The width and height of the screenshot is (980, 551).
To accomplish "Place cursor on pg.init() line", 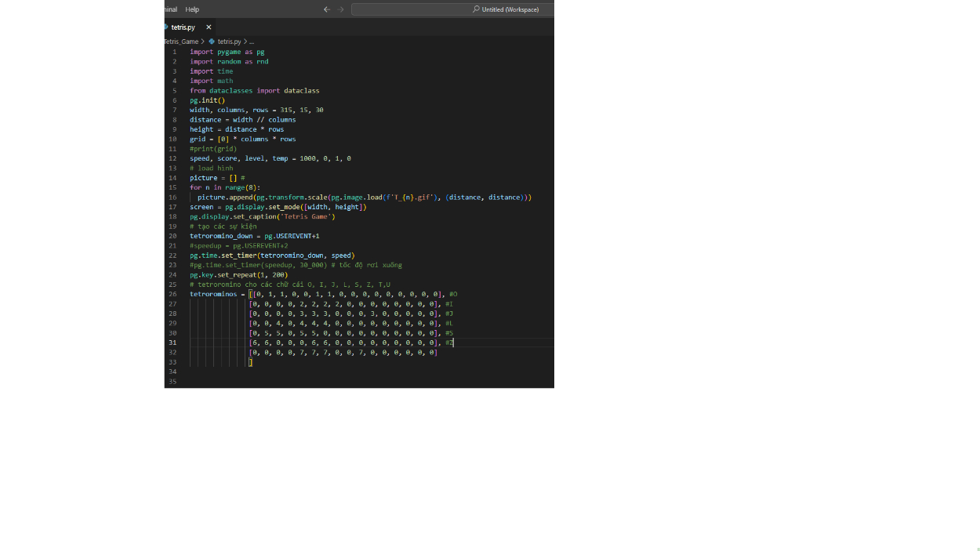I will click(x=207, y=100).
